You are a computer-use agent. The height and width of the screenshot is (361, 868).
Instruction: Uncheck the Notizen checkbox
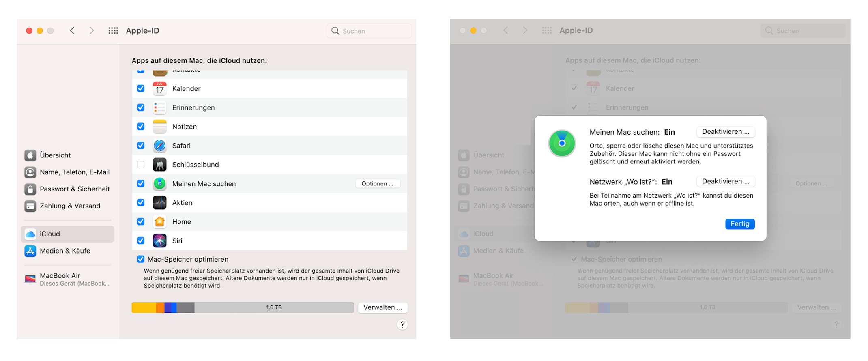coord(141,127)
